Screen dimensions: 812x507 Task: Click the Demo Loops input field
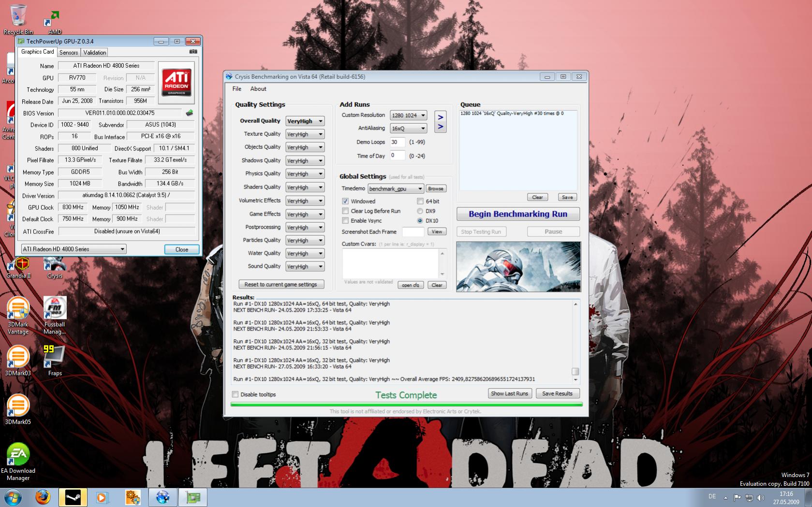pos(398,142)
